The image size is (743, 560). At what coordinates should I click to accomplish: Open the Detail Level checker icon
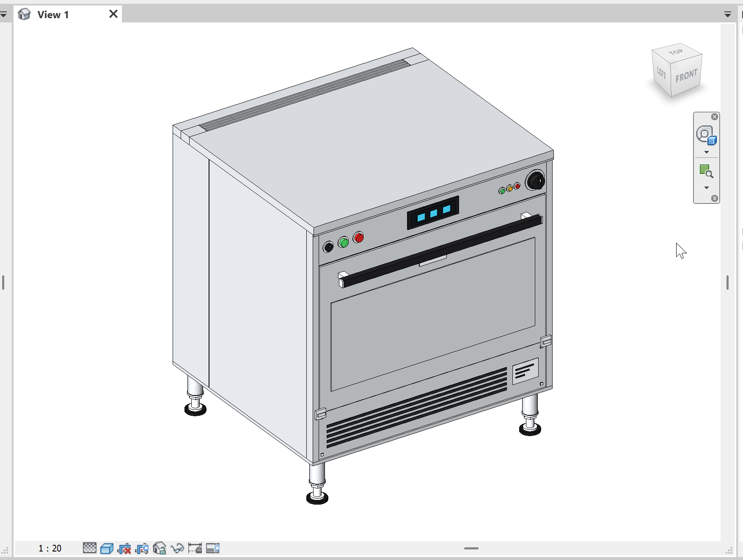click(x=89, y=548)
